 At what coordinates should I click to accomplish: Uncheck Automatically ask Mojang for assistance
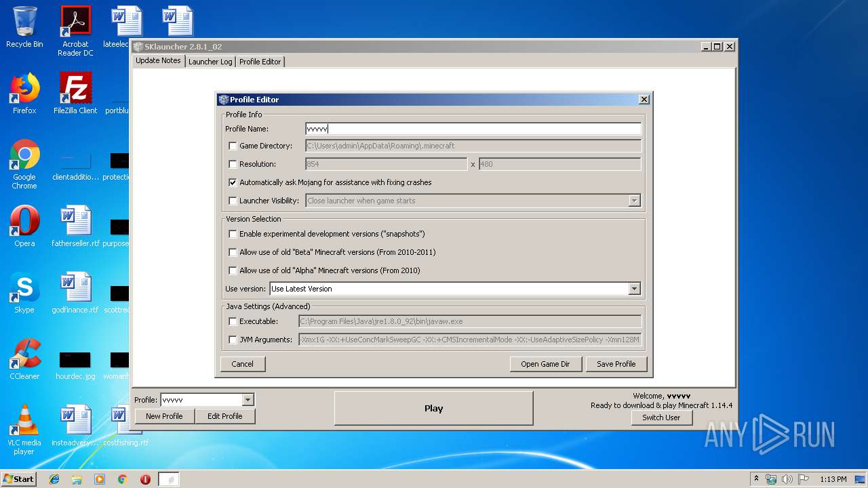click(233, 182)
